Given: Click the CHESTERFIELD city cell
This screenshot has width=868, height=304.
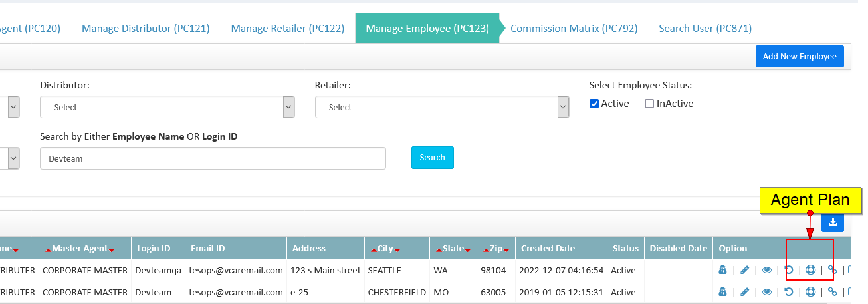Looking at the screenshot, I should [397, 292].
